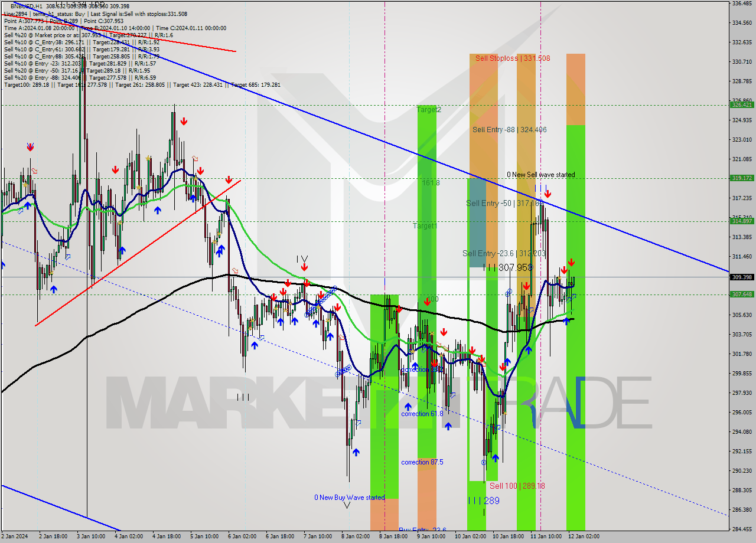Click the '7 Jan 10:00' time axis label
The height and width of the screenshot is (543, 756).
[317, 537]
